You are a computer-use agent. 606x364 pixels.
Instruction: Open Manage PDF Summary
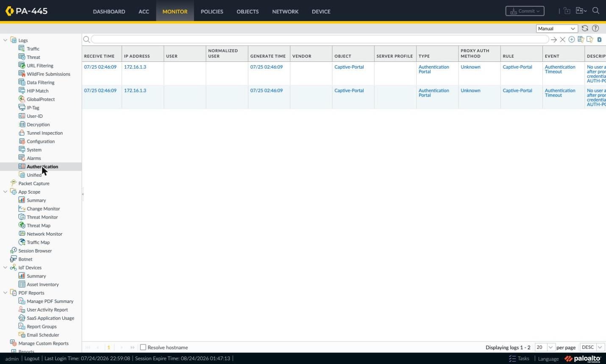pos(50,301)
